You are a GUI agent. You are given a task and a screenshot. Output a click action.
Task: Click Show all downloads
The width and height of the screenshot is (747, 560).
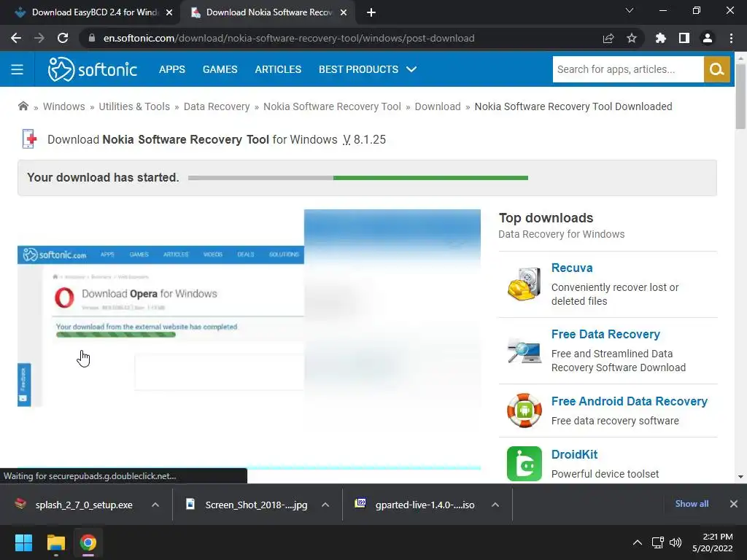coord(692,504)
